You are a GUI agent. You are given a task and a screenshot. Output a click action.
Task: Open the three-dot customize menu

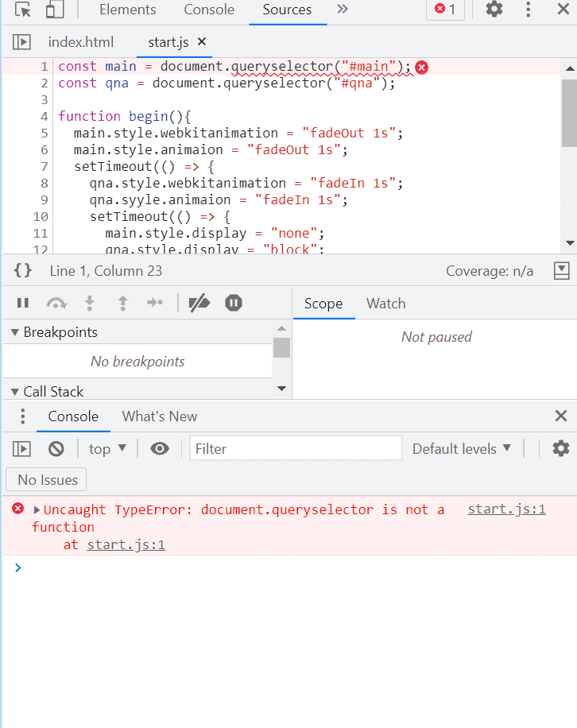[x=529, y=10]
